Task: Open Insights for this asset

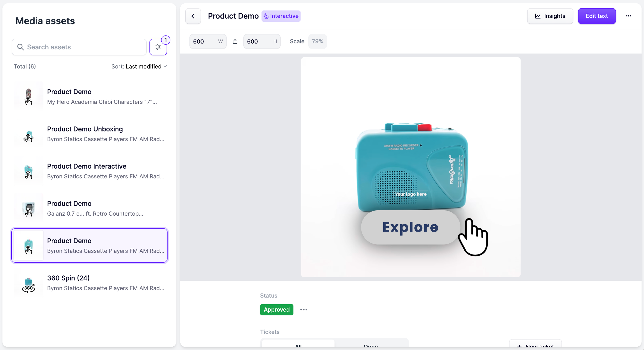Action: pos(550,16)
